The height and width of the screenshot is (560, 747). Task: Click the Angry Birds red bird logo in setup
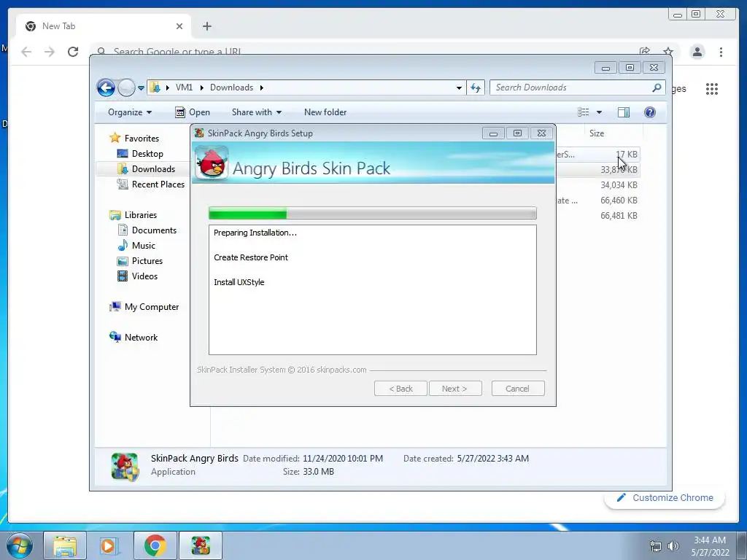point(212,163)
